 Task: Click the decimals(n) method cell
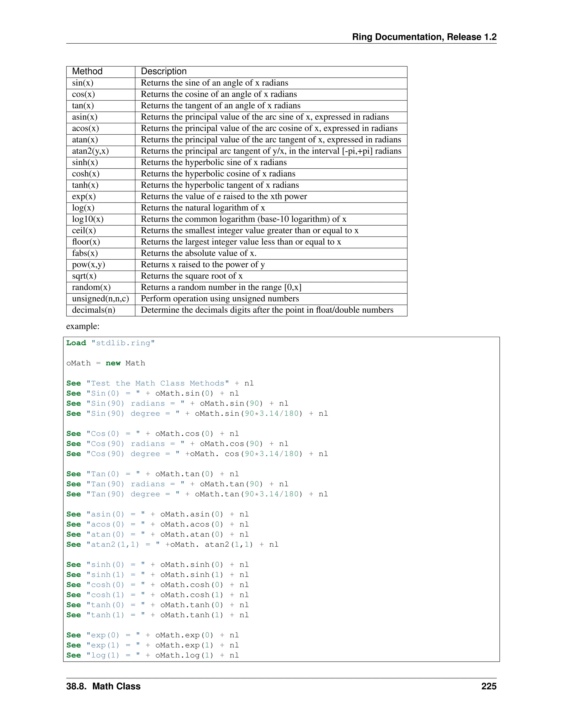pos(93,310)
